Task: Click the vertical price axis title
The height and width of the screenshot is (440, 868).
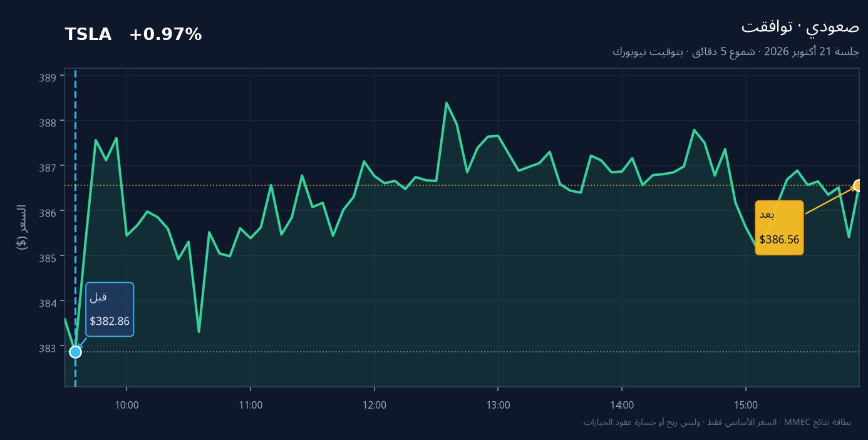Action: (x=22, y=227)
